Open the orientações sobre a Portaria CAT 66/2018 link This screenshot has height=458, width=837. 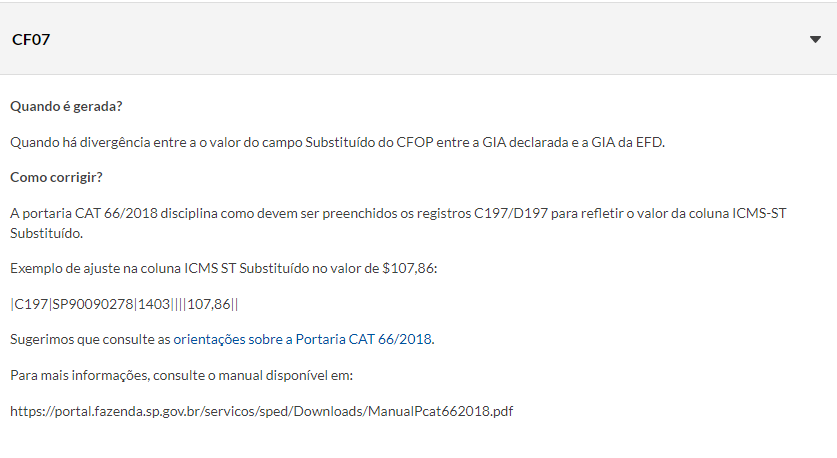click(x=303, y=339)
